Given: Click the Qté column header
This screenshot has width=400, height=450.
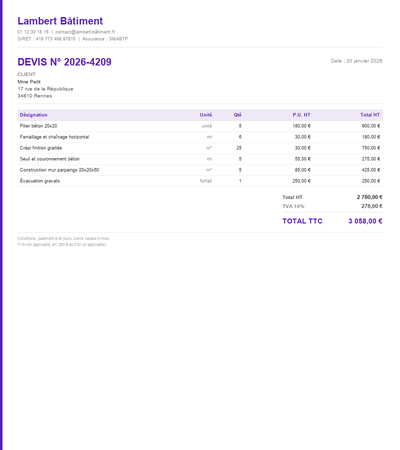Looking at the screenshot, I should (x=237, y=115).
